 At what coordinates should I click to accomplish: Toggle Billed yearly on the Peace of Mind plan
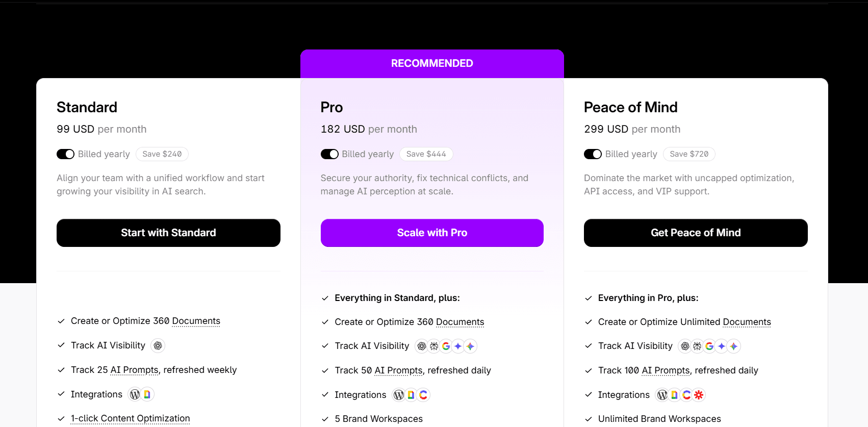(x=593, y=154)
